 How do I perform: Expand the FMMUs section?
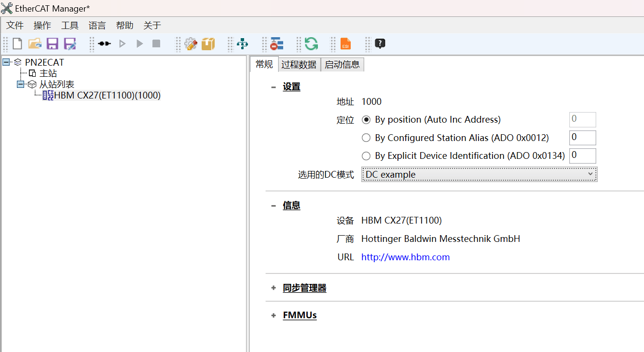point(274,316)
